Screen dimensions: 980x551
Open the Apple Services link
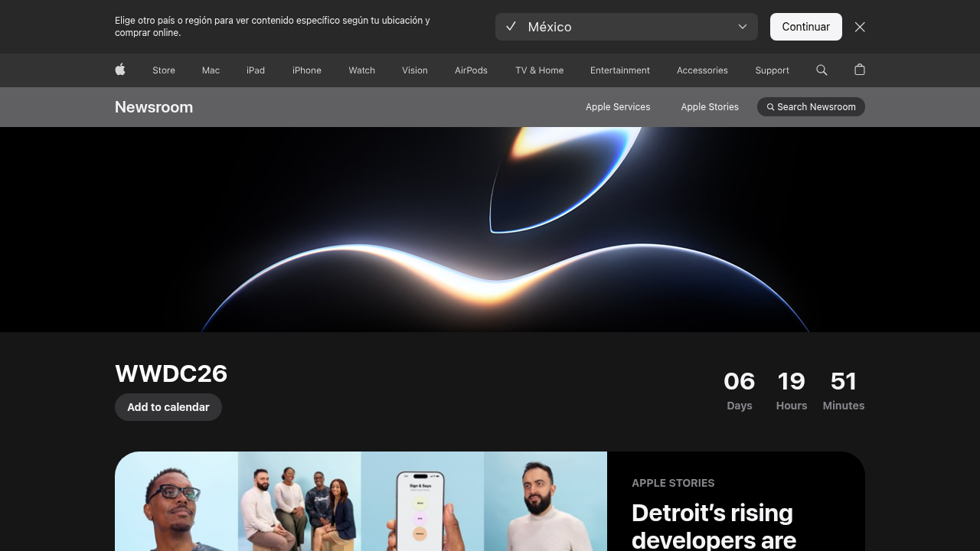[618, 107]
